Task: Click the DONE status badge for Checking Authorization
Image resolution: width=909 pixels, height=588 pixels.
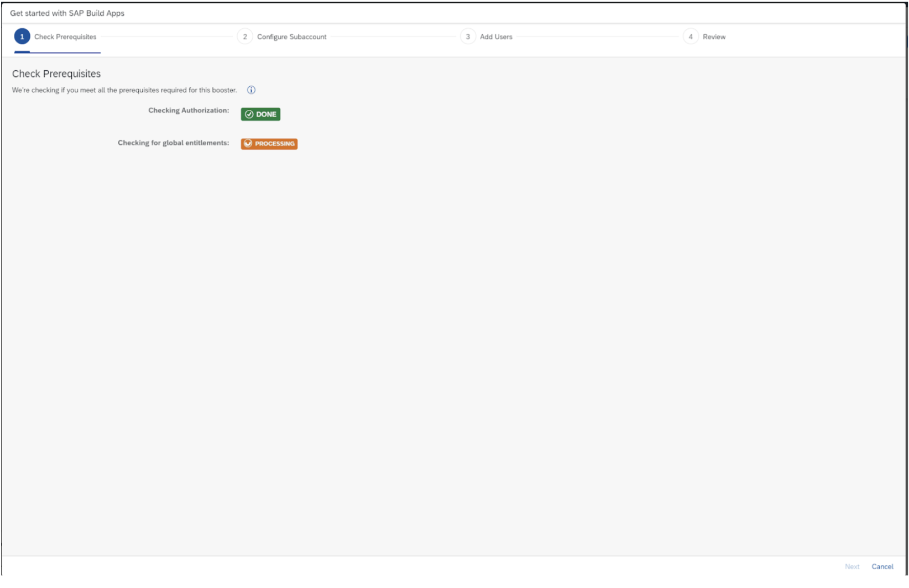Action: [260, 114]
